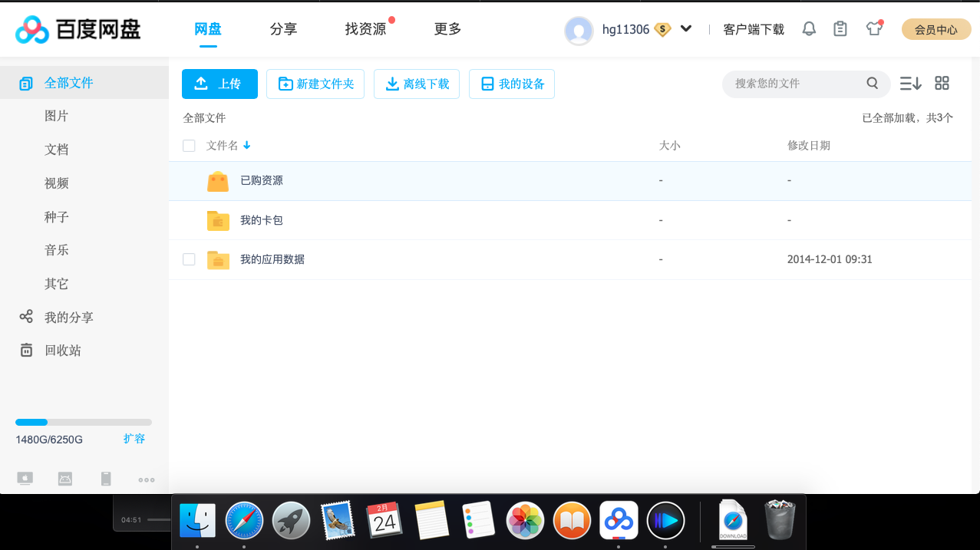Switch to the 网盘 tab

pos(208,29)
